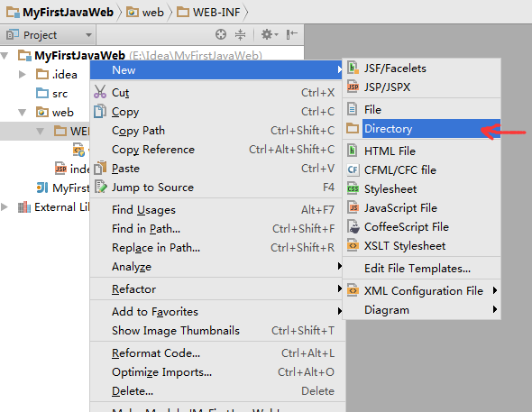Click the src folder icon
This screenshot has width=532, height=412.
tap(42, 93)
